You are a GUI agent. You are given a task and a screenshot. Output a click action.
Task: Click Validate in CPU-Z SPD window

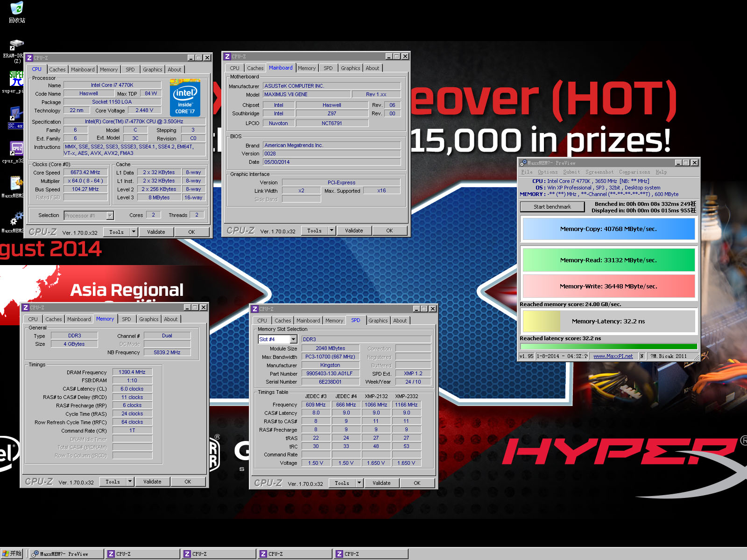click(381, 483)
